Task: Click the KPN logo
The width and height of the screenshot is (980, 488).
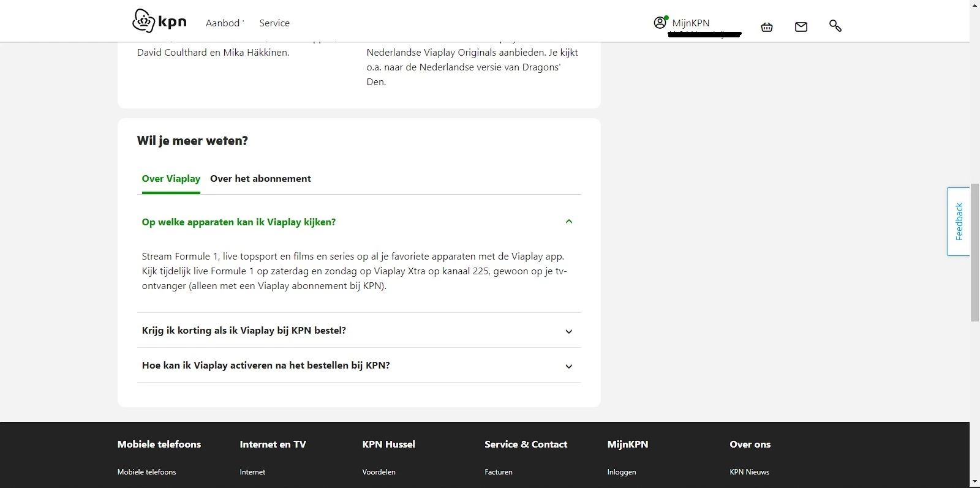Action: coord(159,21)
